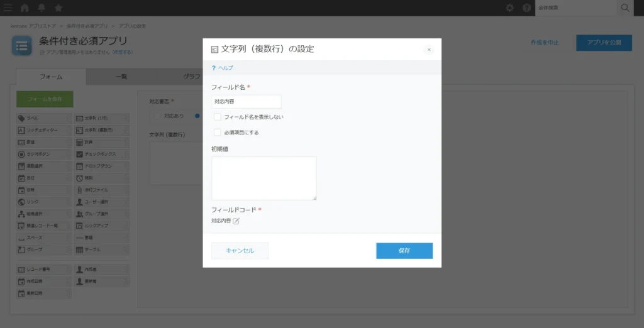Screen dimensions: 644x328
Task: Click 作成を中止 button
Action: (x=544, y=43)
